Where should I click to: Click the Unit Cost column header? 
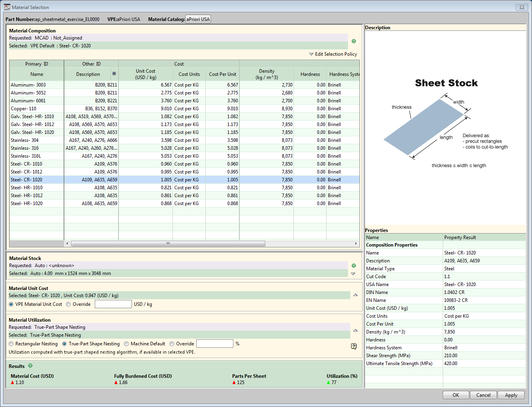point(145,74)
